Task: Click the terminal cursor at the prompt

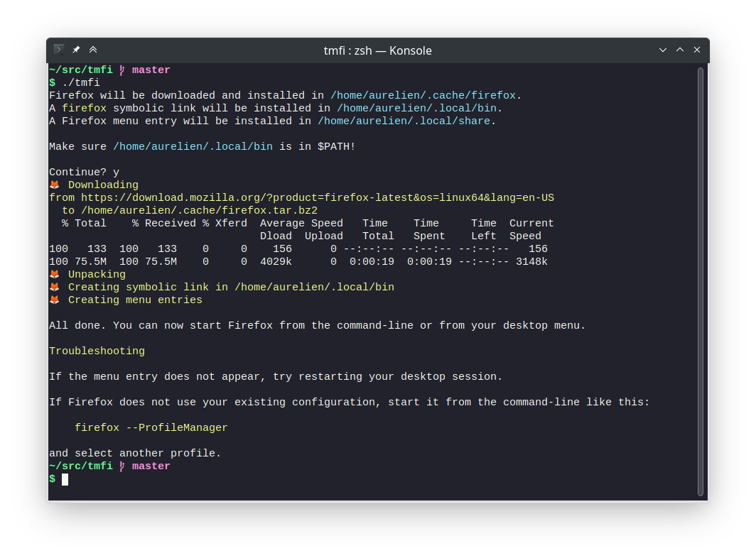Action: [x=65, y=479]
